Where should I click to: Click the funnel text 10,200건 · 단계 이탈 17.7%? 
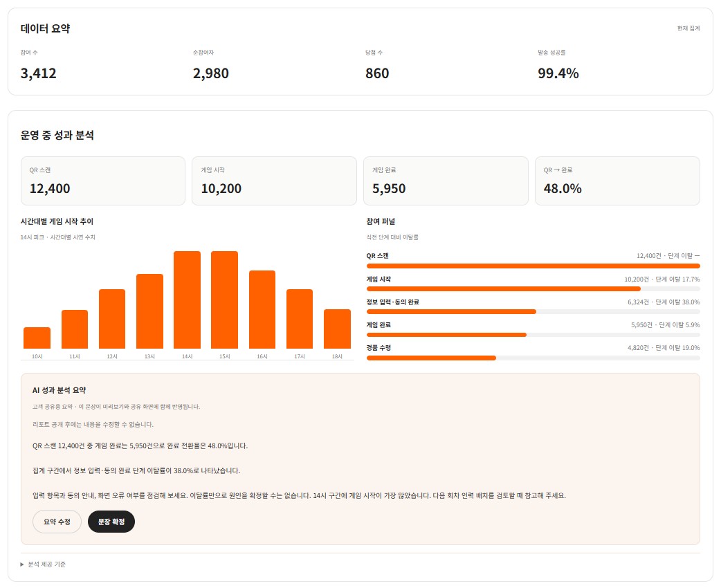(x=661, y=279)
